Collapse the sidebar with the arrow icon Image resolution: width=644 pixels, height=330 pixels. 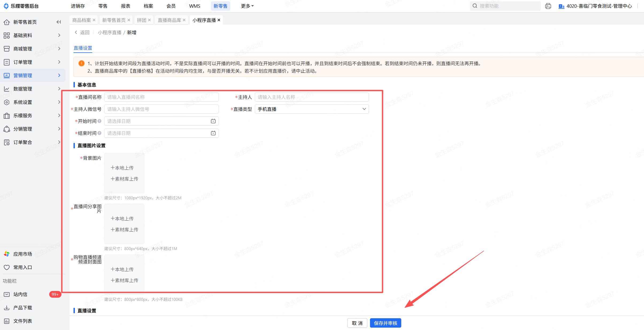[x=59, y=22]
